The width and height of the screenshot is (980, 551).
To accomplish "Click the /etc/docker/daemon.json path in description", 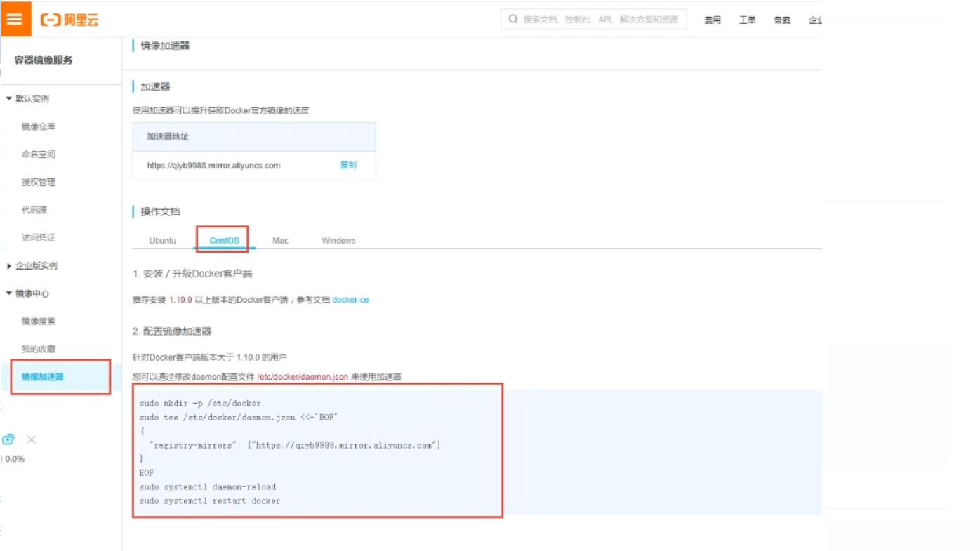I will (x=303, y=377).
